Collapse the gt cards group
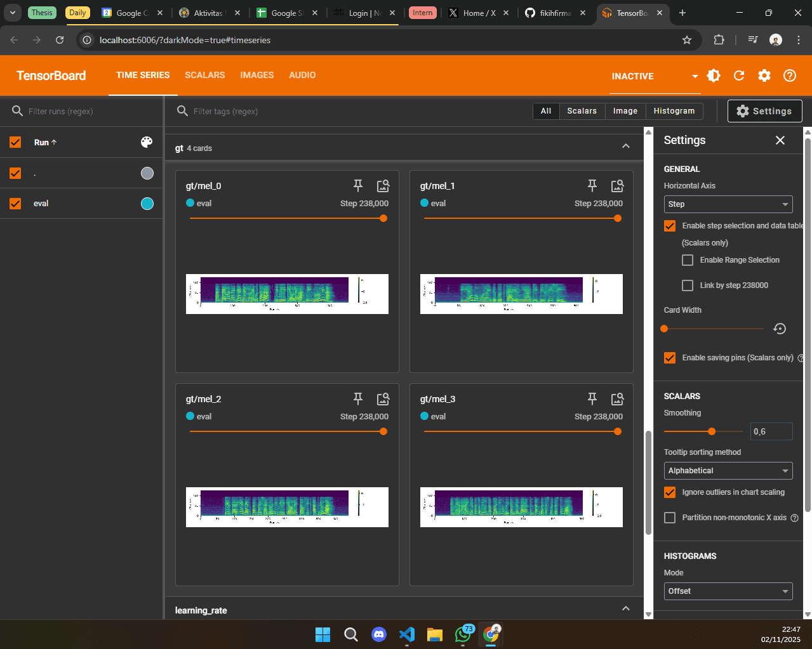The width and height of the screenshot is (812, 649). 626,147
